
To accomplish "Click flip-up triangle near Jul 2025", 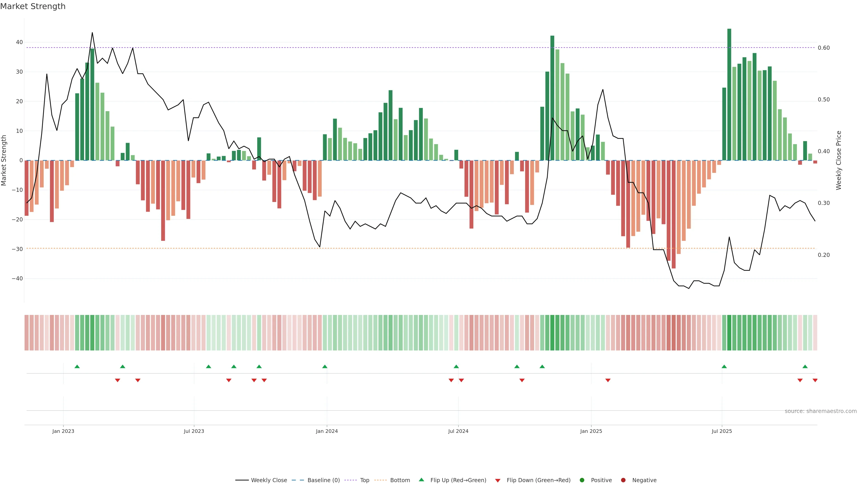I will (724, 366).
